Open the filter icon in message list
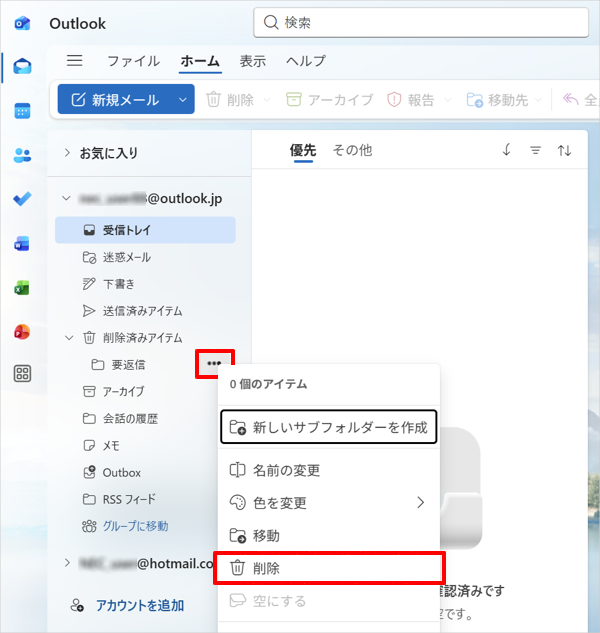Screen dimensions: 600x633 click(535, 151)
